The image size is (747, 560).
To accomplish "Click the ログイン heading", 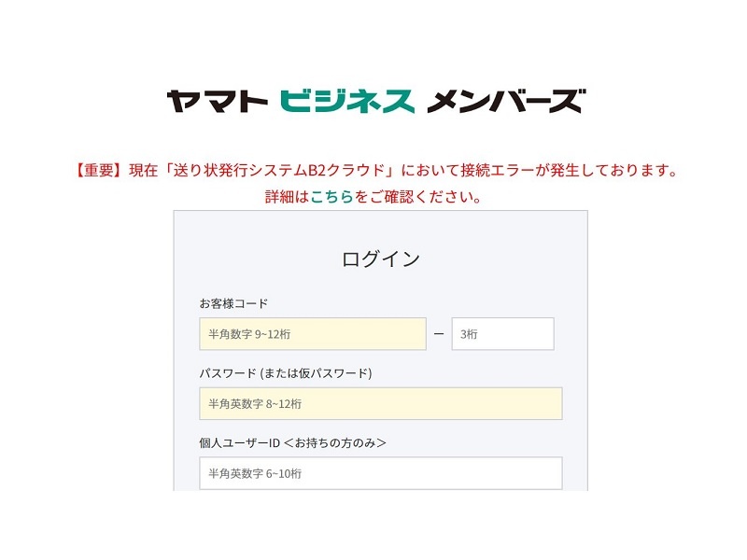I will (380, 259).
